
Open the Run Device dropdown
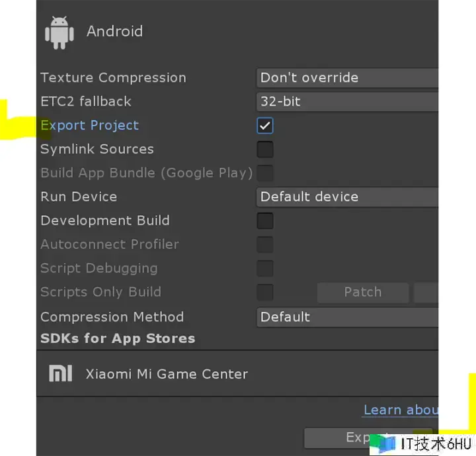click(347, 197)
